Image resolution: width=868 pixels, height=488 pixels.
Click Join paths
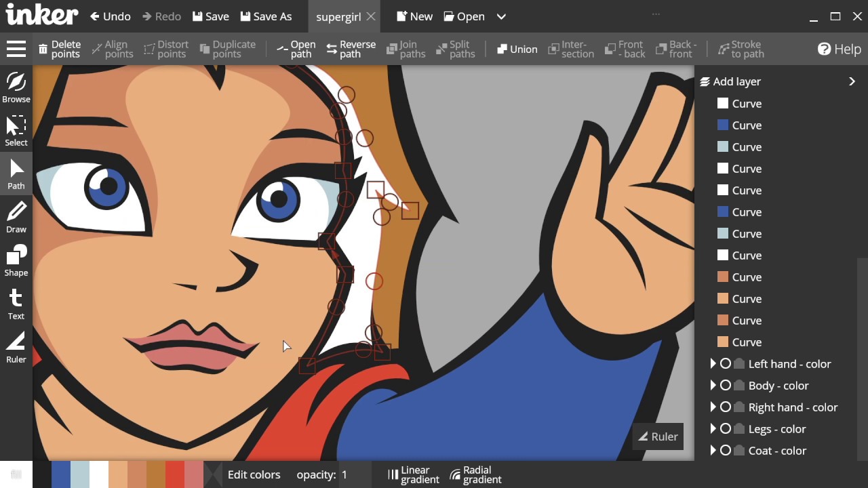pos(406,49)
